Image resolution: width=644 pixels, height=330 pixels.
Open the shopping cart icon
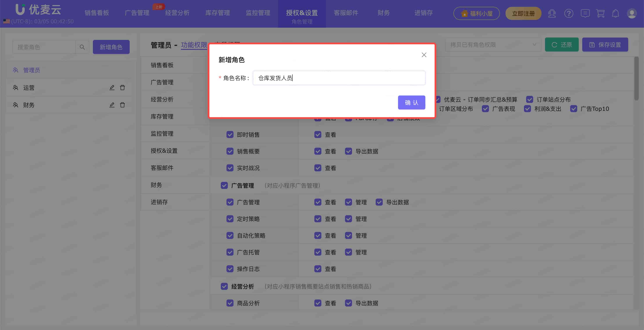click(x=600, y=13)
